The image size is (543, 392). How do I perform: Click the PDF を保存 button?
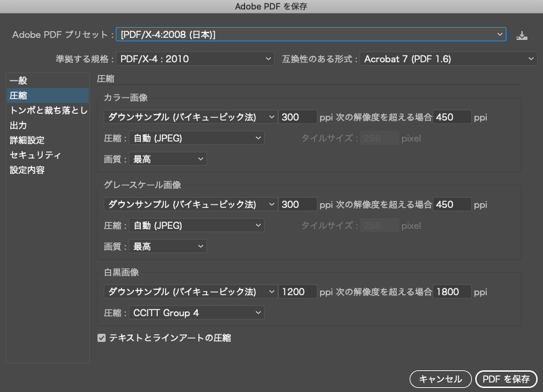[x=506, y=379]
